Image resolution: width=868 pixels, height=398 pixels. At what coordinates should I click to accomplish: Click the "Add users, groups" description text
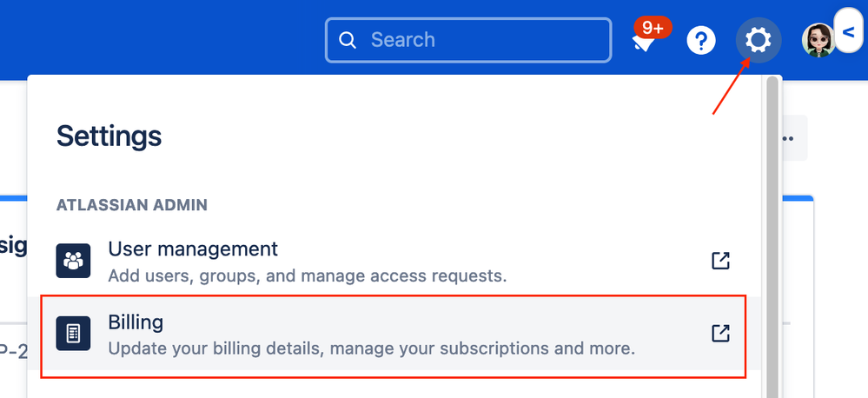[308, 275]
